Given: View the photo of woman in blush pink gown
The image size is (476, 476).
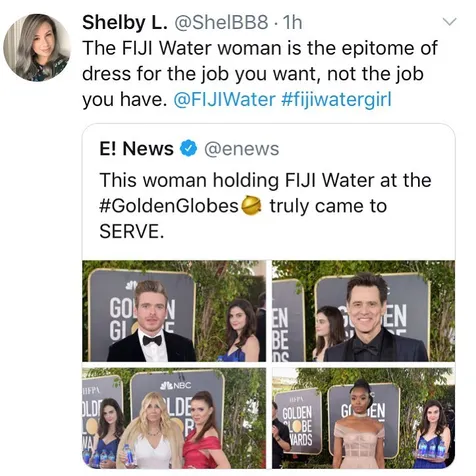Looking at the screenshot, I should (x=363, y=418).
